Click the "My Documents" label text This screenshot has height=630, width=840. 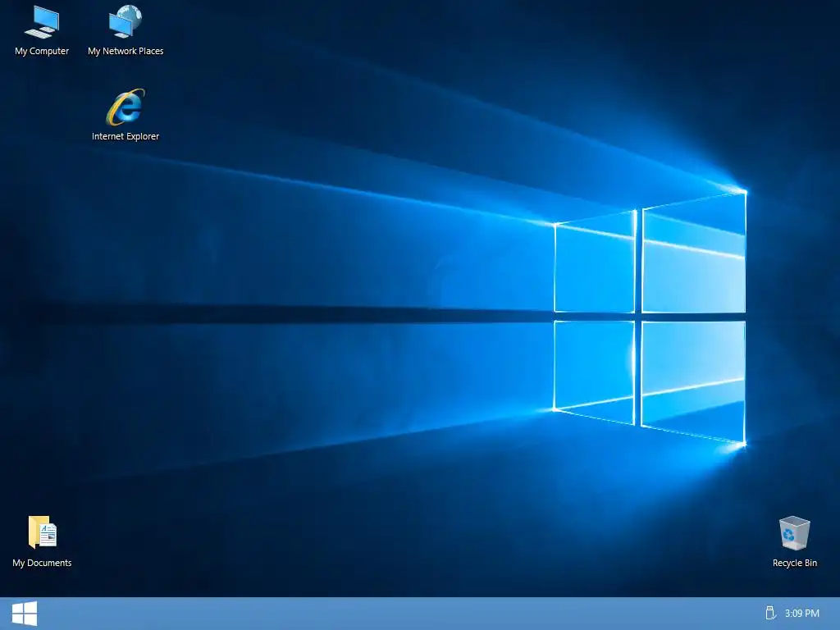42,563
